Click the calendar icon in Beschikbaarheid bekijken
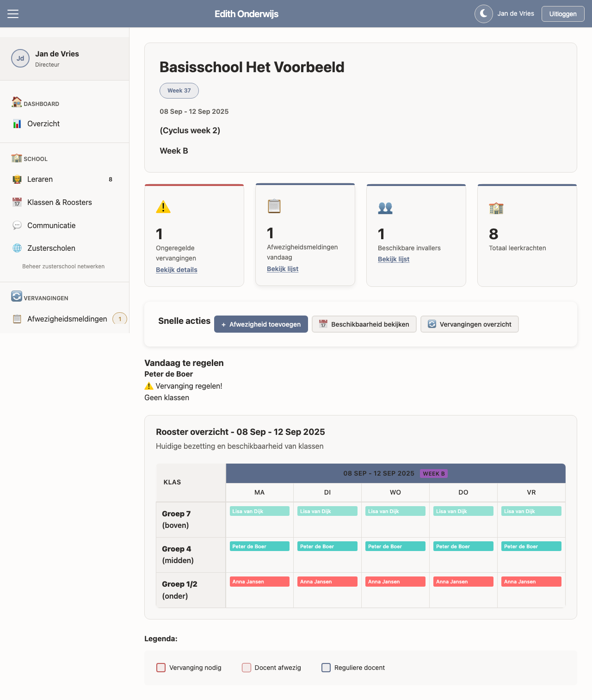This screenshot has width=592, height=700. [x=323, y=324]
